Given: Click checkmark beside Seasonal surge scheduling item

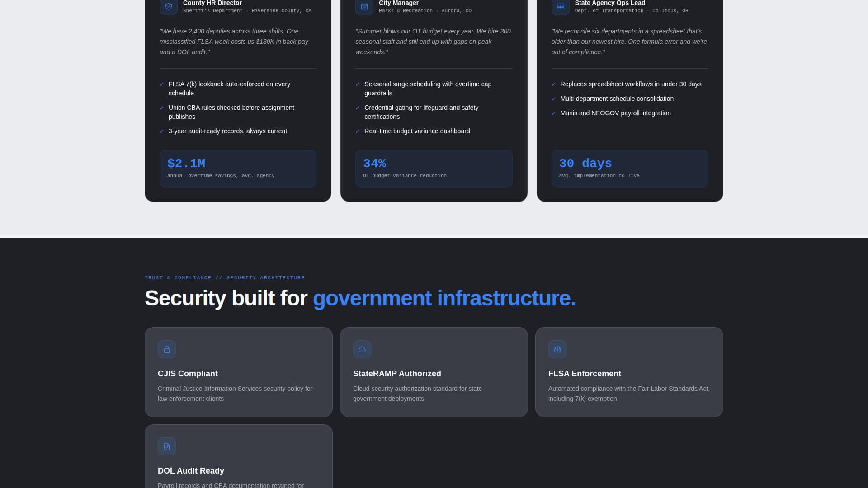Looking at the screenshot, I should tap(358, 84).
